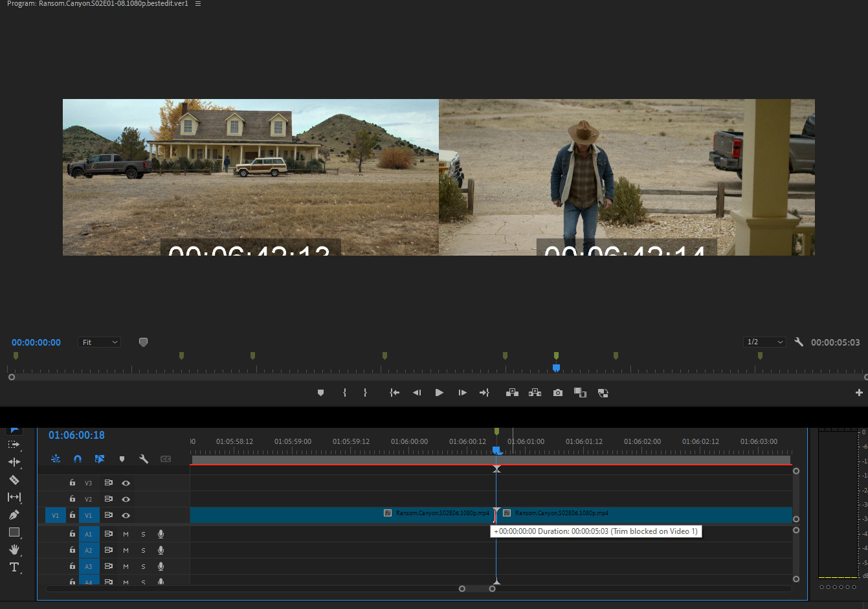Toggle track targeting for A2
Screen dimensions: 868x609
(89, 550)
